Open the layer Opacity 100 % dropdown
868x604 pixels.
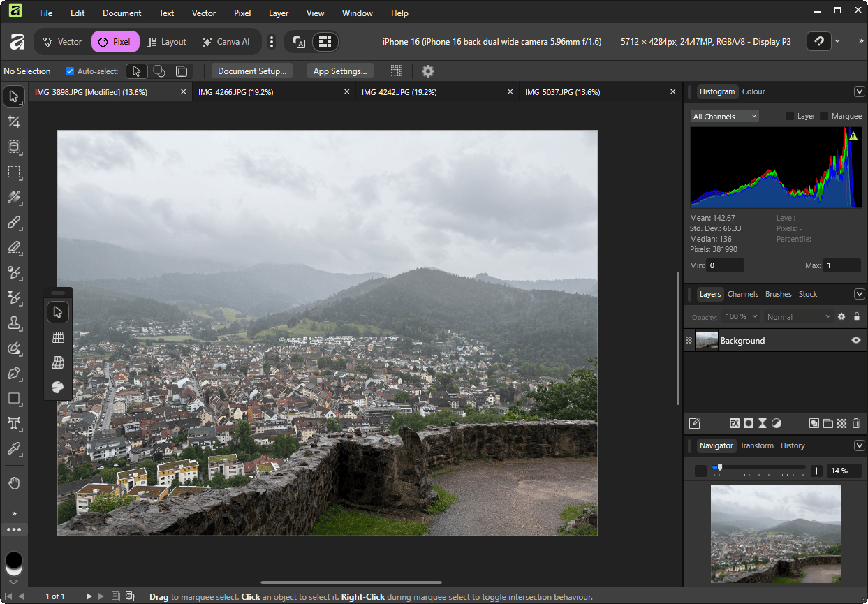[741, 317]
